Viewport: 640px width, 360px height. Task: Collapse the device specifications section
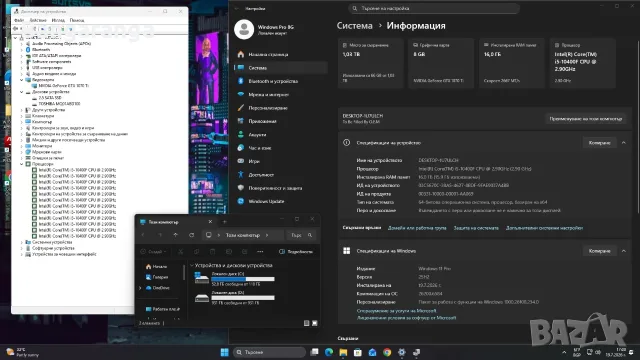623,143
